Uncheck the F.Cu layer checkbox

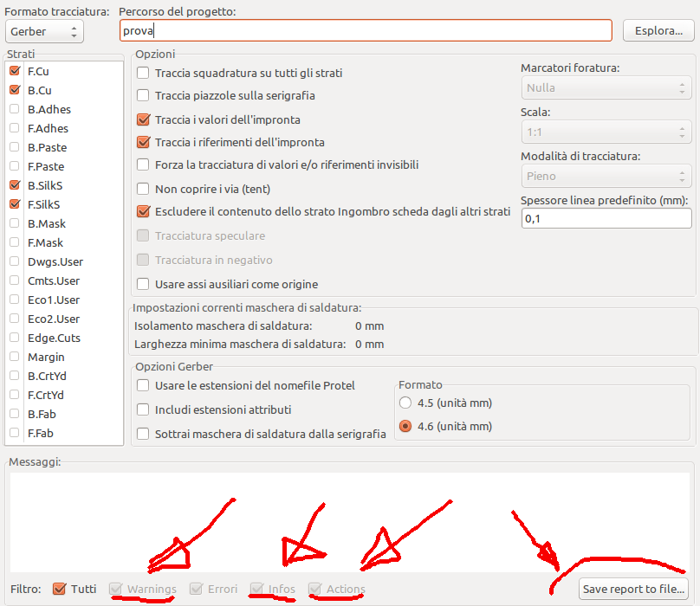(x=15, y=71)
